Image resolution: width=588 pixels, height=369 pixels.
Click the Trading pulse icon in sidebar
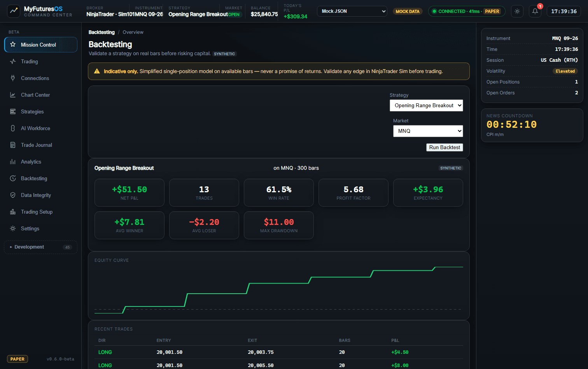tap(13, 61)
